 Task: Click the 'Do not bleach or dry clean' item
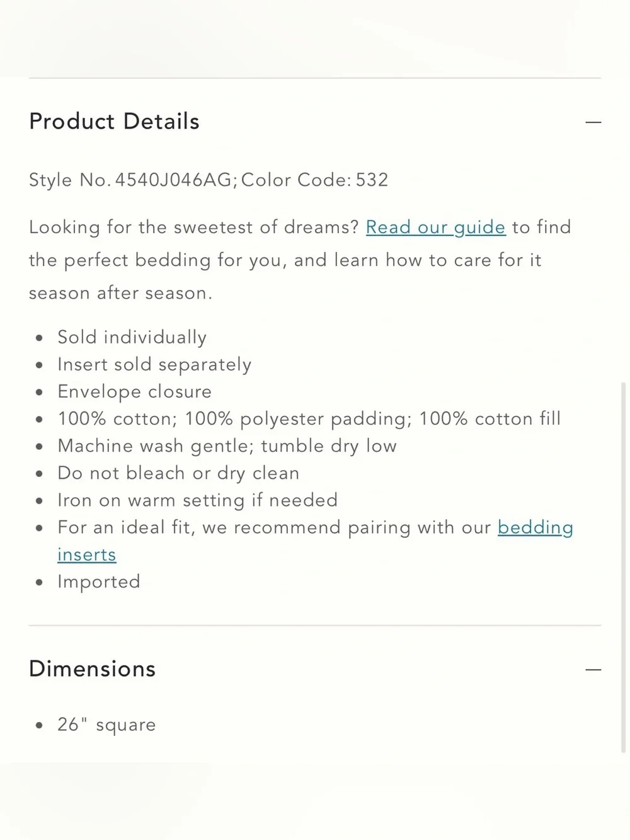pyautogui.click(x=178, y=473)
